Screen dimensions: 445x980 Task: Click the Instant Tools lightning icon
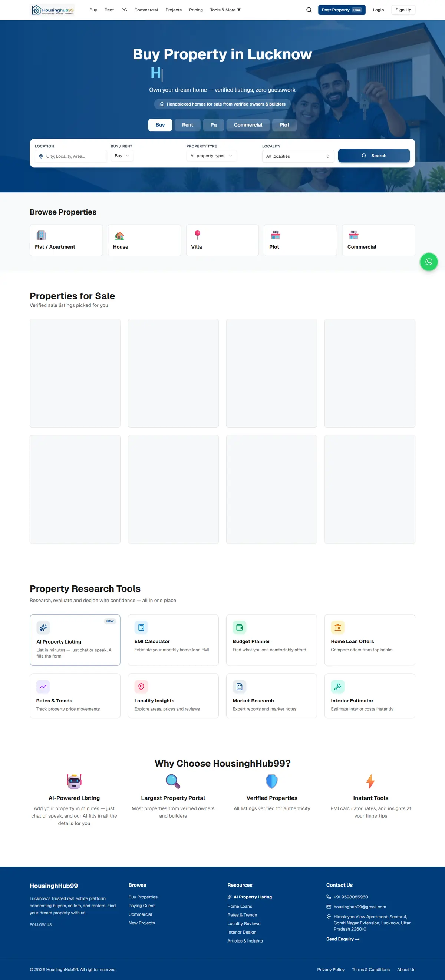[x=370, y=781]
